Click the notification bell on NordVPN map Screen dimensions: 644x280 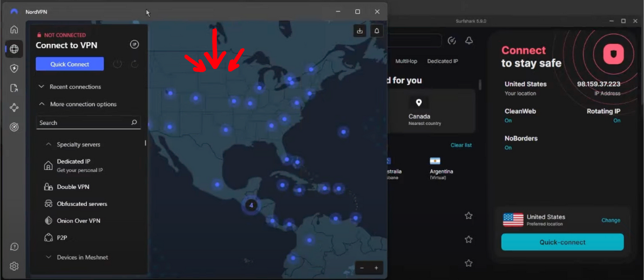376,30
